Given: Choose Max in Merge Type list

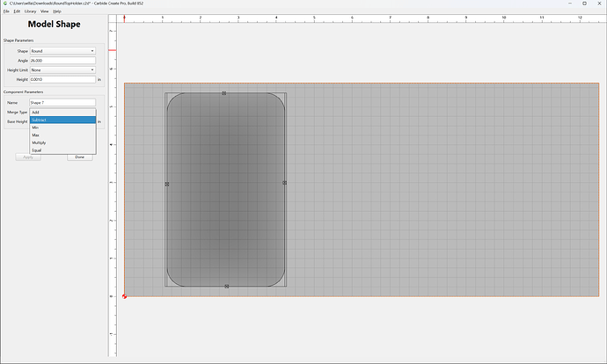Looking at the screenshot, I should click(x=62, y=135).
